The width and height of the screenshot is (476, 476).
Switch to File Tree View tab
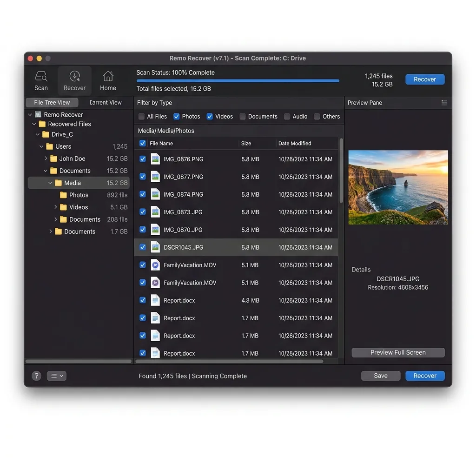pos(52,103)
